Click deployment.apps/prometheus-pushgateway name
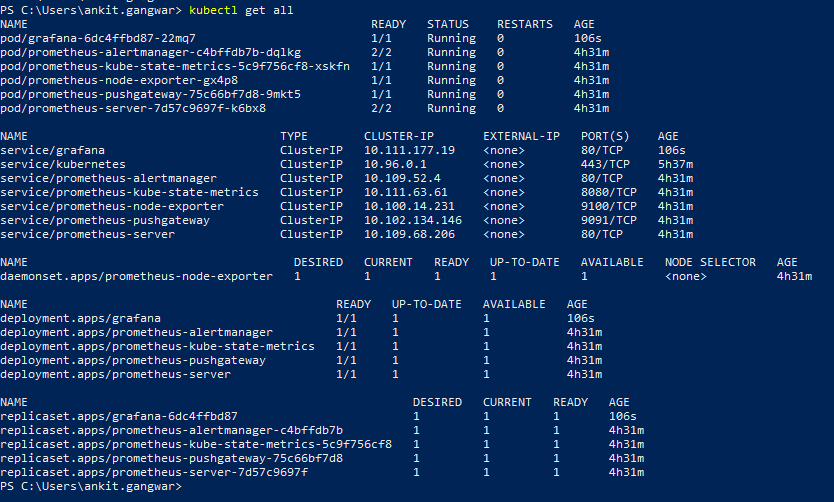Viewport: 834px width, 502px height. [133, 360]
